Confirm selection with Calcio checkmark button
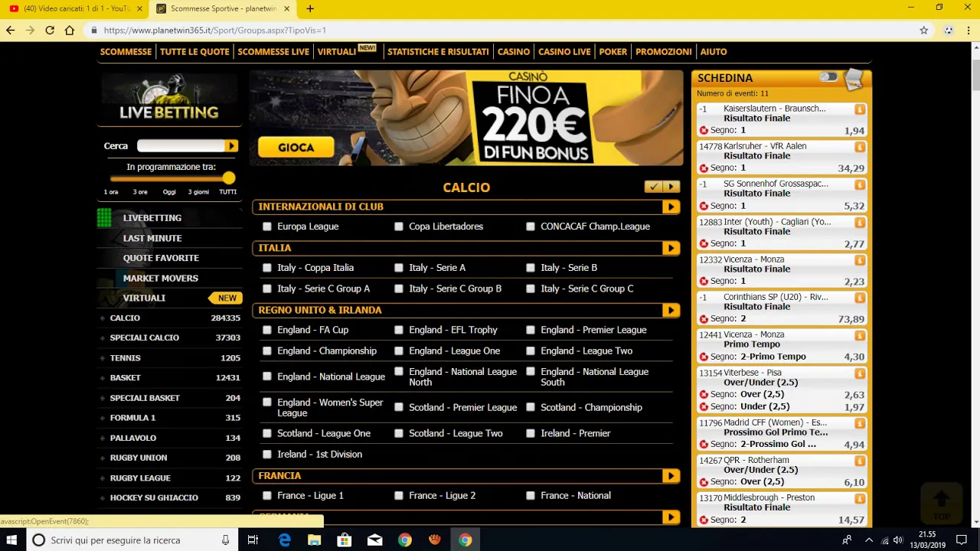Viewport: 980px width, 551px height. click(x=653, y=187)
